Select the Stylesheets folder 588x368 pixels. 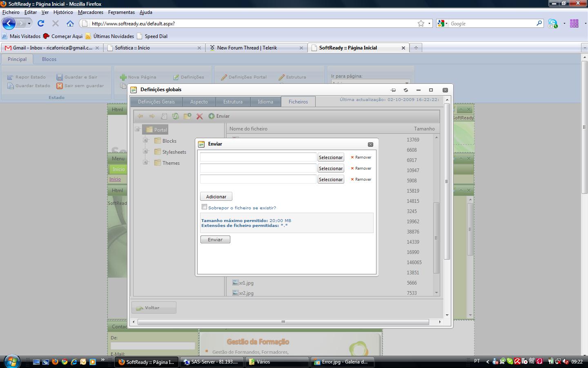[x=170, y=152]
